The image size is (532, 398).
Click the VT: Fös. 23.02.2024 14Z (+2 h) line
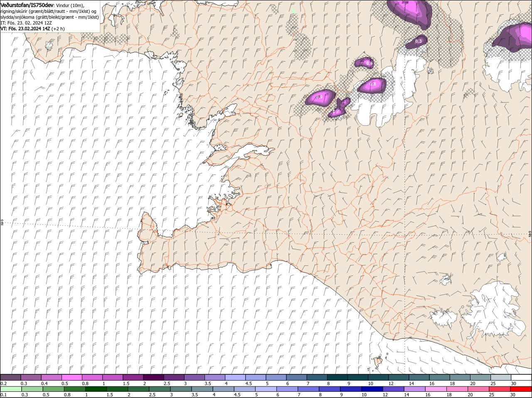tap(32, 29)
